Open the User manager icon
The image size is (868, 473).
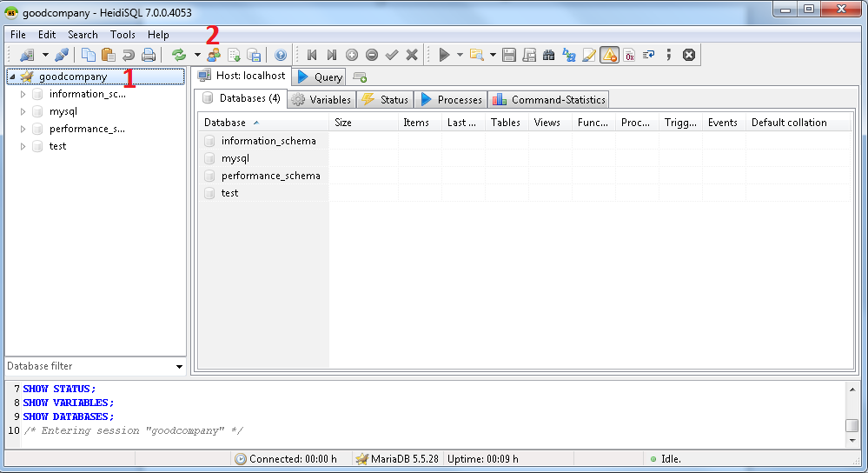click(214, 55)
